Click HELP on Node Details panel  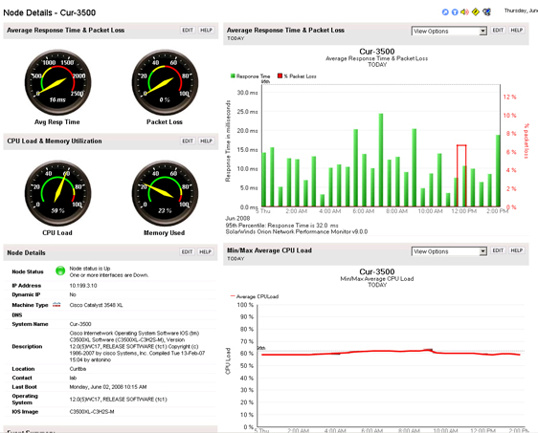205,252
